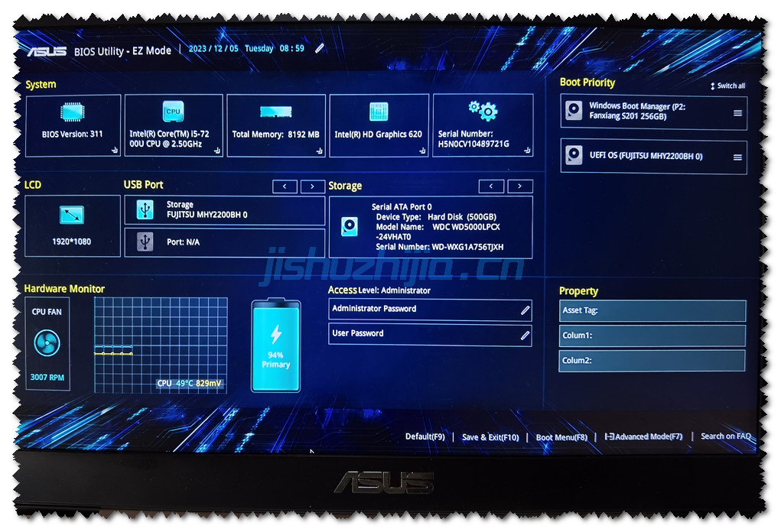Viewport: 781px width, 532px height.
Task: Click the Switch all arrows icon
Action: tap(712, 86)
